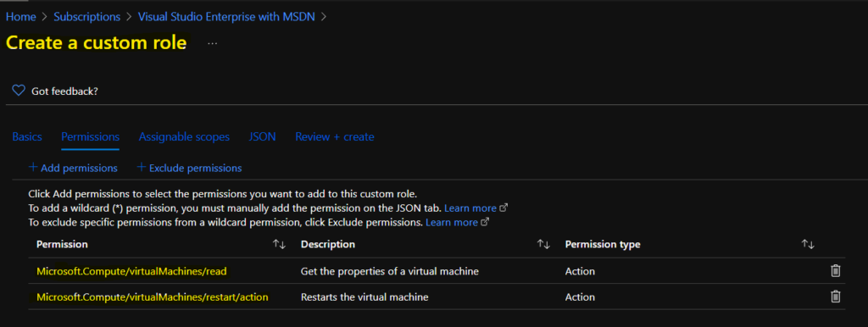The image size is (868, 327).
Task: Open Learn more link for wildcard permission
Action: coord(470,208)
